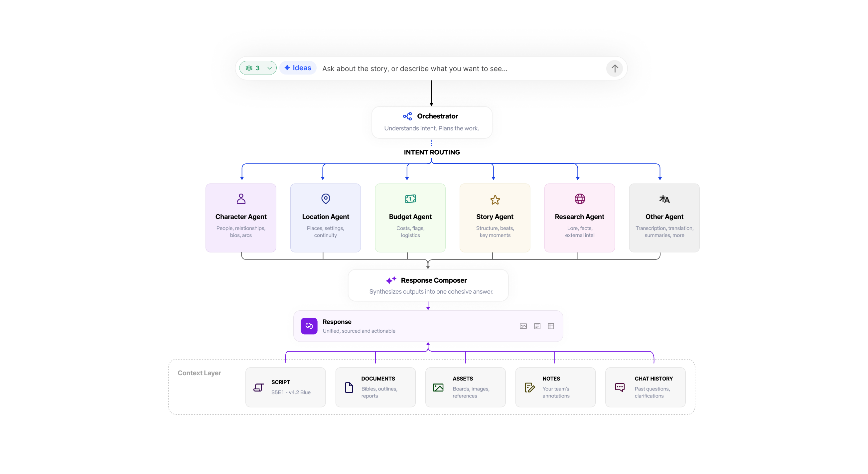This screenshot has height=474, width=868.
Task: Click the SCRIPT scroll icon
Action: [258, 388]
